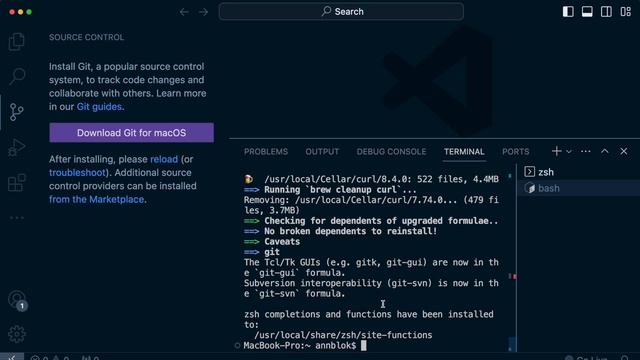Select the TERMINAL tab
The image size is (640, 360).
point(464,151)
